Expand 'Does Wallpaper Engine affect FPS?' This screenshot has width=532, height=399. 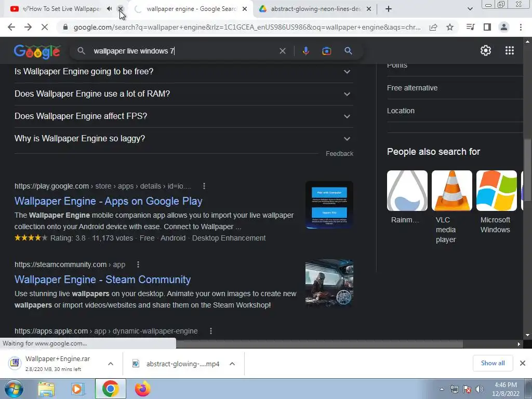point(184,116)
